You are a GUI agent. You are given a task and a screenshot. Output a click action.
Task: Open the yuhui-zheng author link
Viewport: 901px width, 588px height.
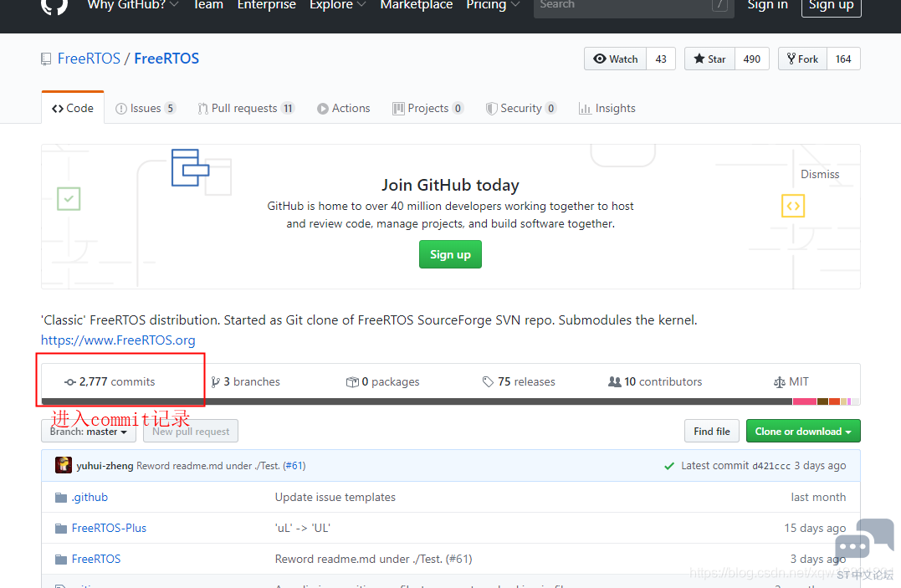click(105, 466)
